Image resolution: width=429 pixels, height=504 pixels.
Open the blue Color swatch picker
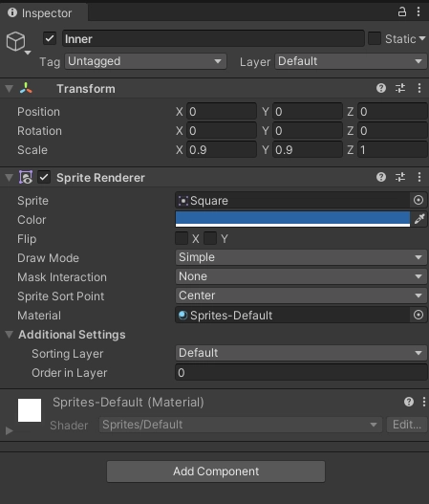pos(292,219)
